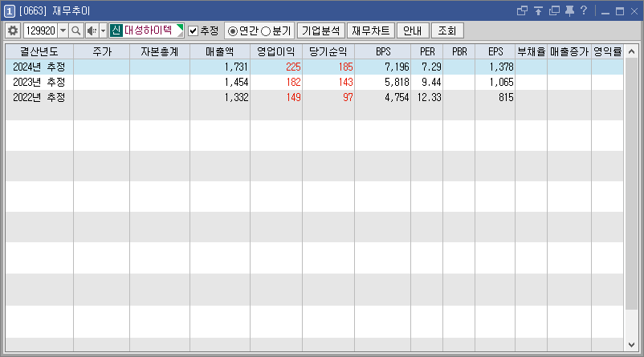Maximize the 재무추이 window

620,11
